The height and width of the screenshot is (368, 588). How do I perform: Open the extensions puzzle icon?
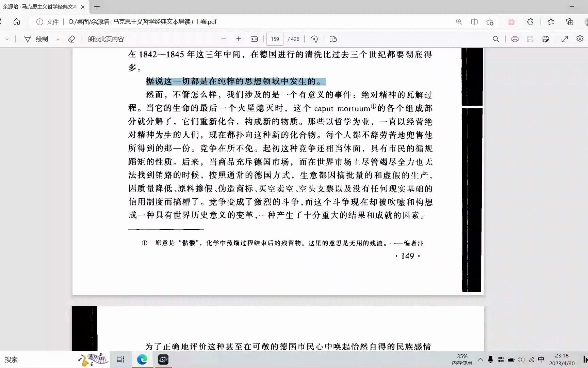click(530, 22)
